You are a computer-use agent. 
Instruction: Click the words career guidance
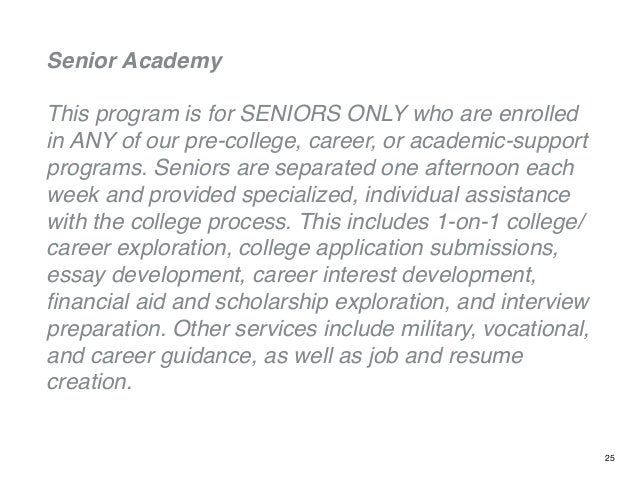pyautogui.click(x=171, y=357)
